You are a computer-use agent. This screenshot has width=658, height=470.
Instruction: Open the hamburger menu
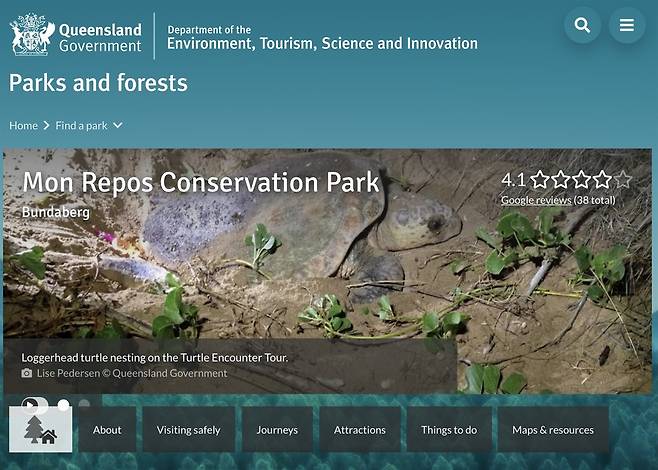coord(627,26)
